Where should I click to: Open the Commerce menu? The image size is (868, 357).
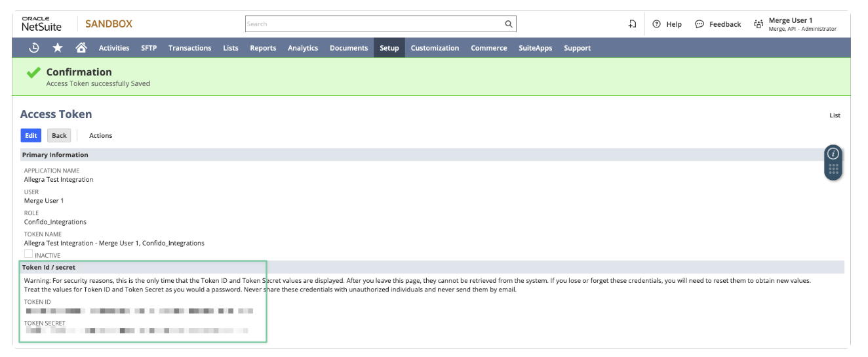(x=489, y=48)
